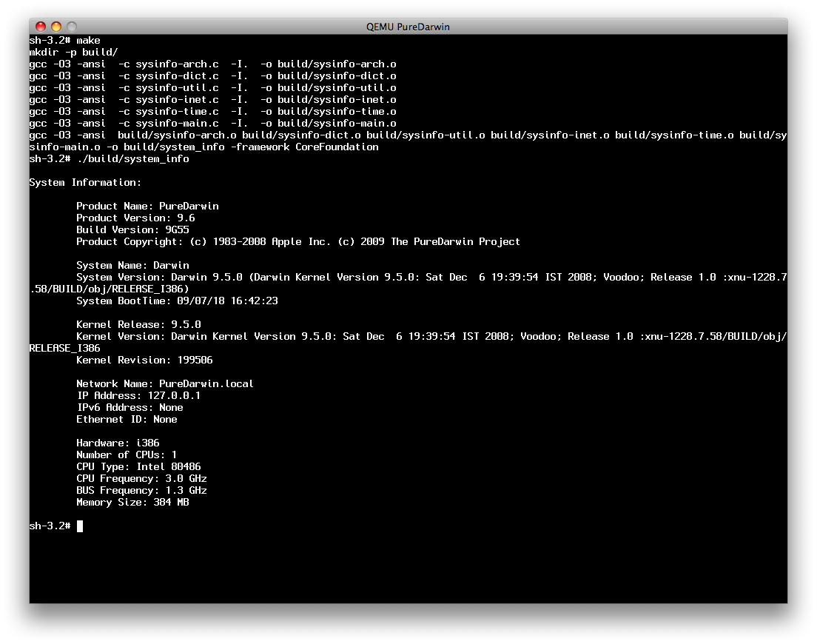The height and width of the screenshot is (644, 817).
Task: Click the 'System Version: Darwin 9.5.0' line
Action: (x=431, y=278)
